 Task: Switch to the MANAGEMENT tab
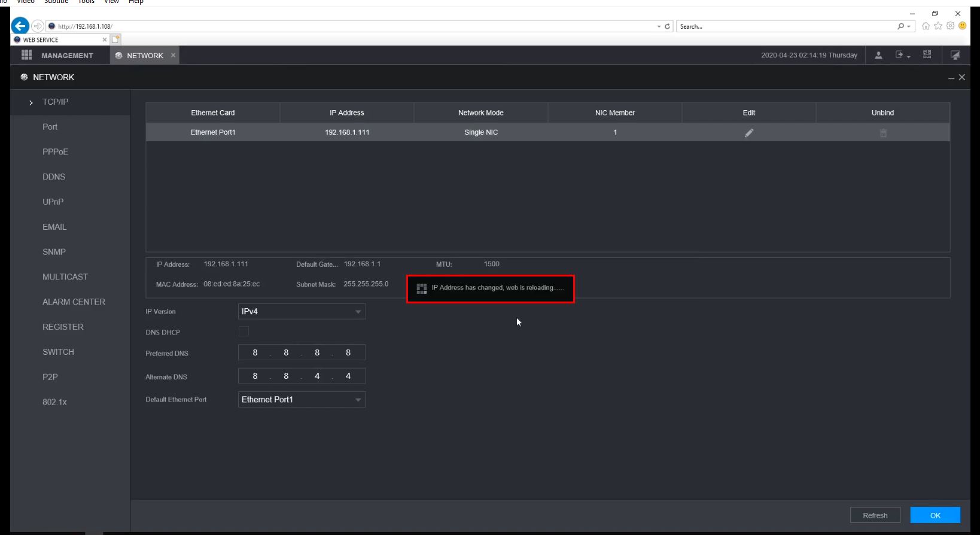click(x=67, y=56)
